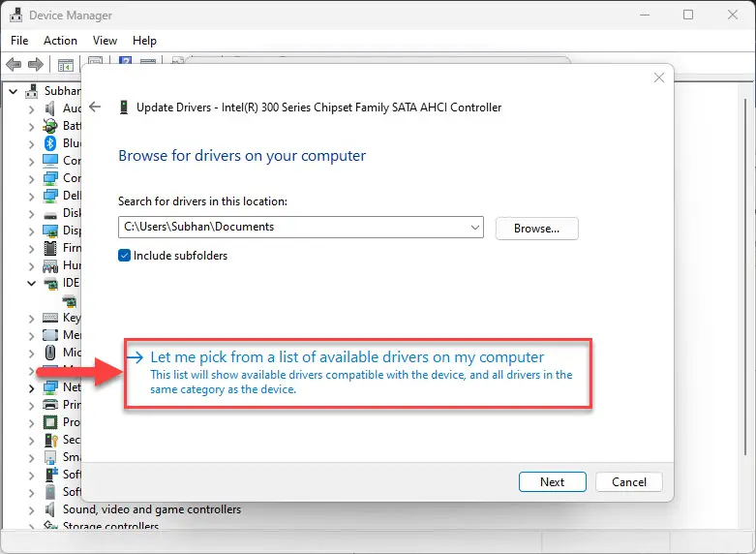This screenshot has width=756, height=554.
Task: Collapse the IDE controllers tree node
Action: pos(31,283)
